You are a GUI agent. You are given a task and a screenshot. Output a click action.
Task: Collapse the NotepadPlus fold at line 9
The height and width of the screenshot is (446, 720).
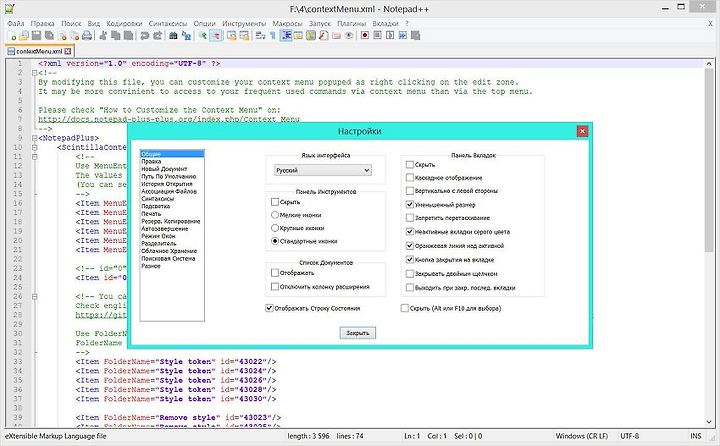pos(34,138)
